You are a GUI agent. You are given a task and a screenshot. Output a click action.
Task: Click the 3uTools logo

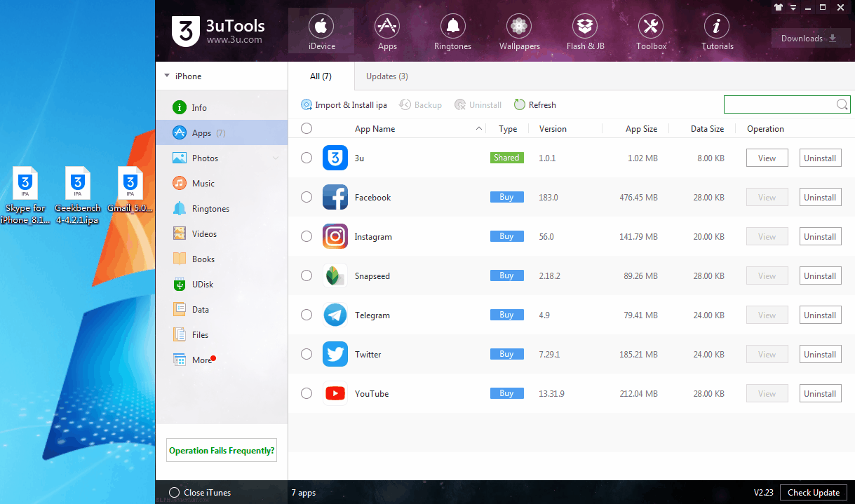coord(217,31)
